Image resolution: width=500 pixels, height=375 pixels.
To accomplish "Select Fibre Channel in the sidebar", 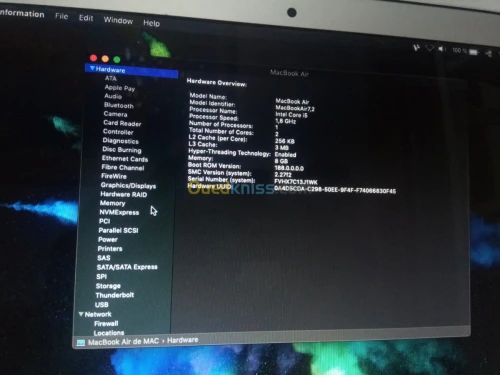I will [x=123, y=167].
